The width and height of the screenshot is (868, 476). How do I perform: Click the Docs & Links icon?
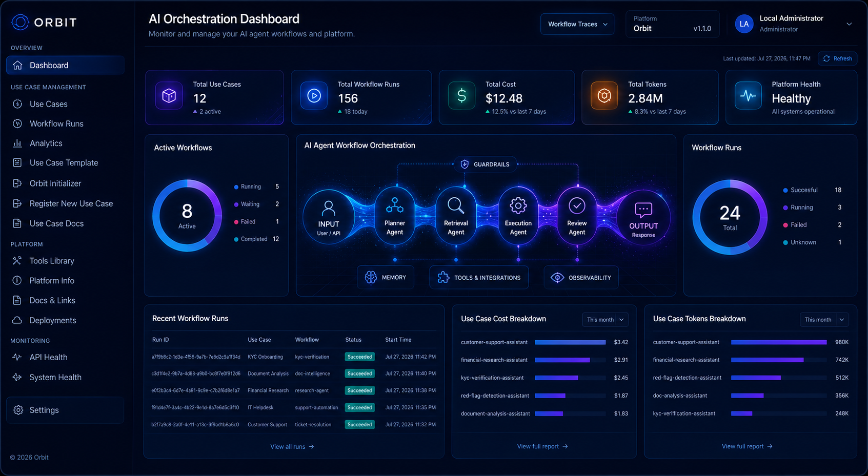(x=17, y=300)
